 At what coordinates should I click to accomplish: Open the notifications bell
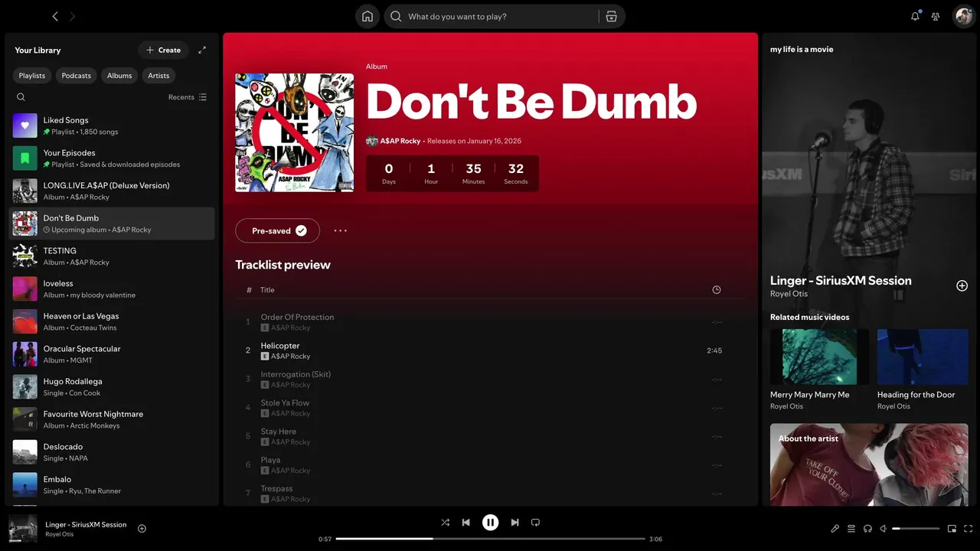click(x=915, y=16)
